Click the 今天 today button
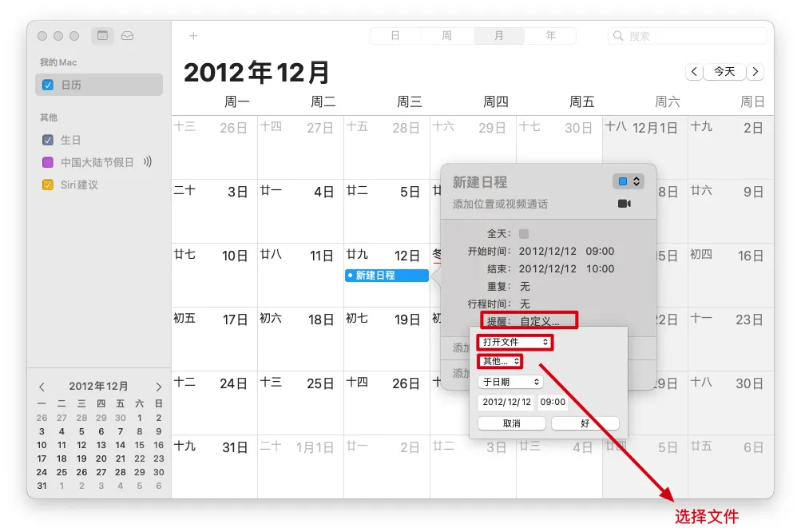 pyautogui.click(x=724, y=72)
